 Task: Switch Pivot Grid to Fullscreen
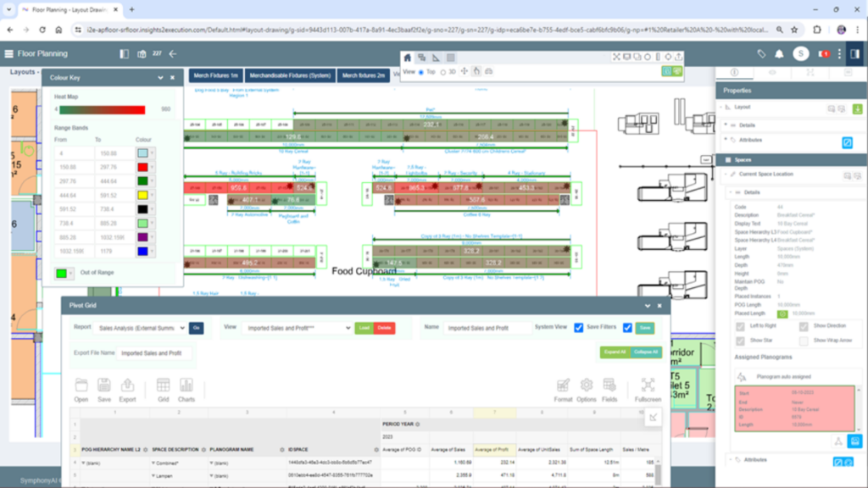pyautogui.click(x=648, y=390)
